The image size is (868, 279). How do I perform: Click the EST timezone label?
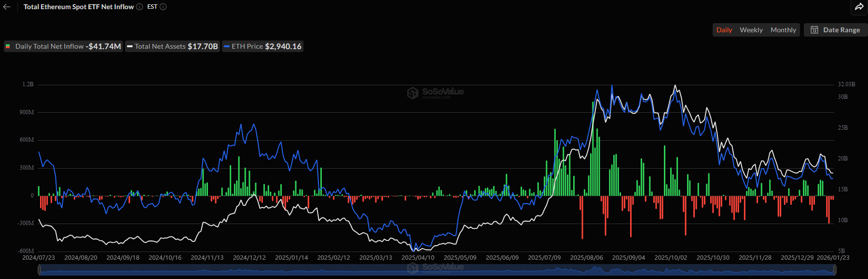(152, 7)
